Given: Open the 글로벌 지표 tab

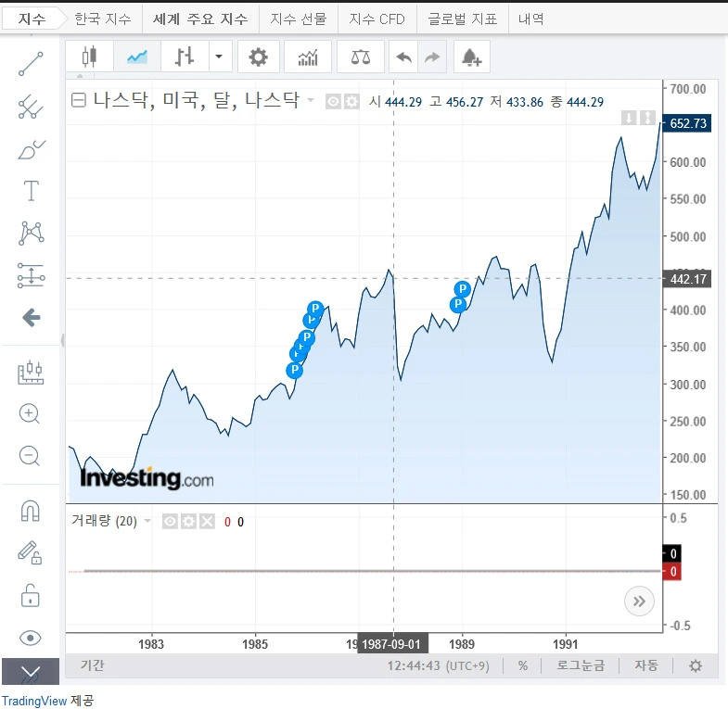Looking at the screenshot, I should pos(463,19).
